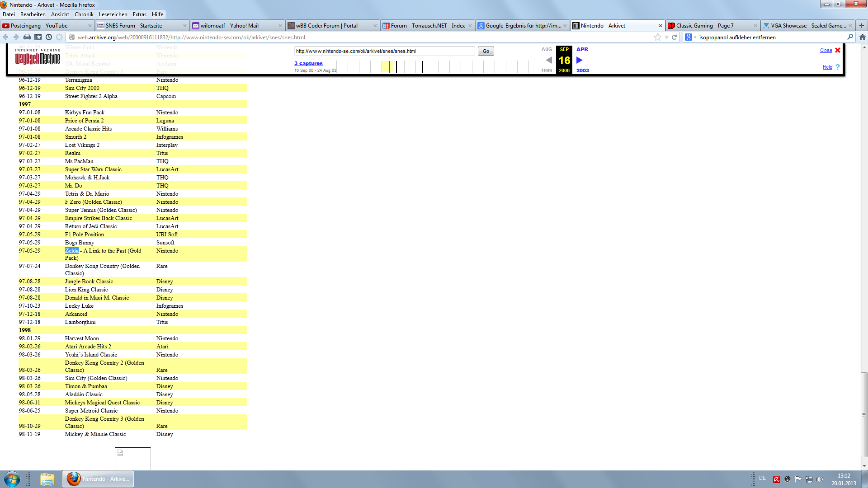Open Windows Explorer from the taskbar
The width and height of the screenshot is (868, 488).
(47, 479)
